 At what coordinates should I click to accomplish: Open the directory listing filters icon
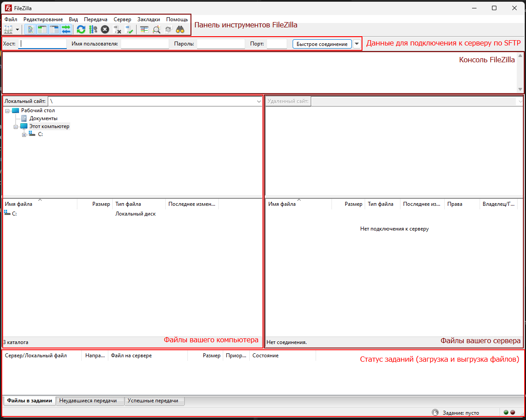pyautogui.click(x=144, y=30)
